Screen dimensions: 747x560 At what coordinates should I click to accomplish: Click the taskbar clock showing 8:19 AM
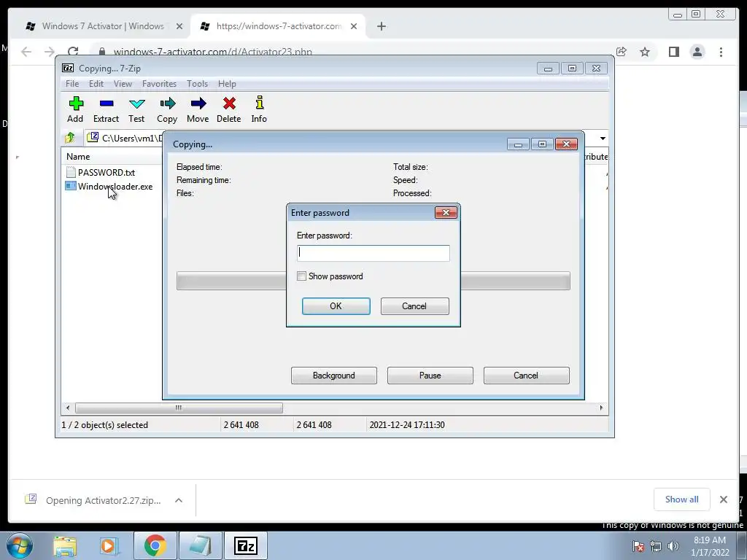click(710, 546)
